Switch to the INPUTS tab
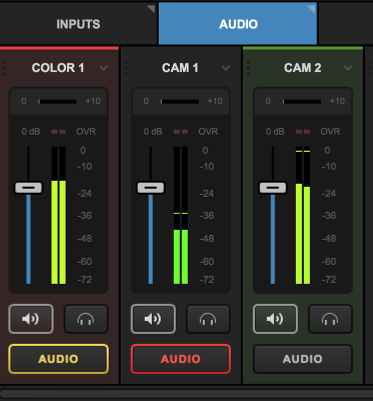This screenshot has height=401, width=373. click(78, 24)
